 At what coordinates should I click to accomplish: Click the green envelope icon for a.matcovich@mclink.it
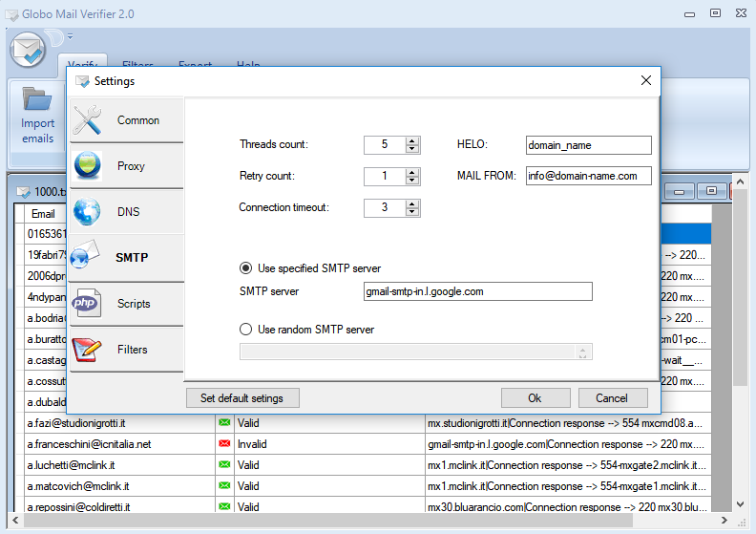[224, 486]
